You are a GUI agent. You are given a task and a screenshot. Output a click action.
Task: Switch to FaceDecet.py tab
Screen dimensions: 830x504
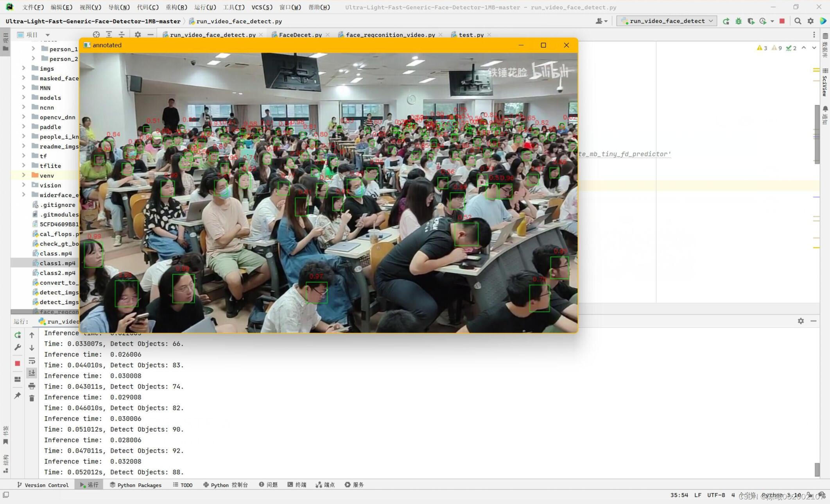[300, 35]
